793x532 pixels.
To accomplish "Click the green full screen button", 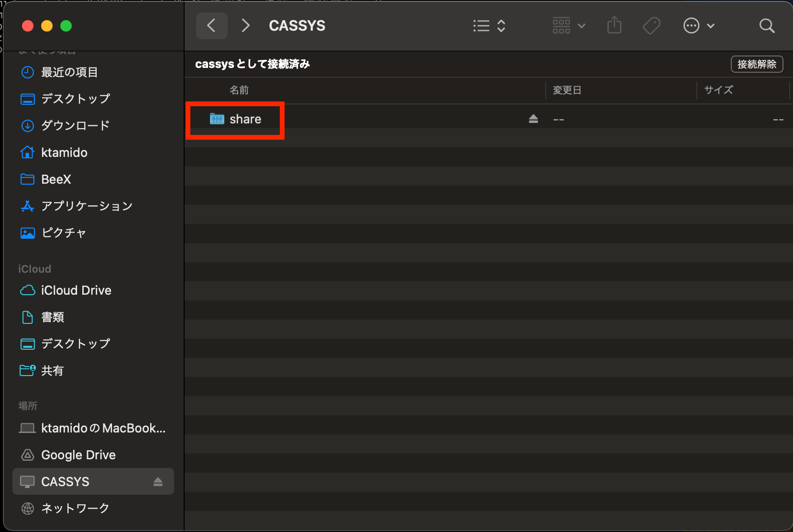I will (66, 26).
